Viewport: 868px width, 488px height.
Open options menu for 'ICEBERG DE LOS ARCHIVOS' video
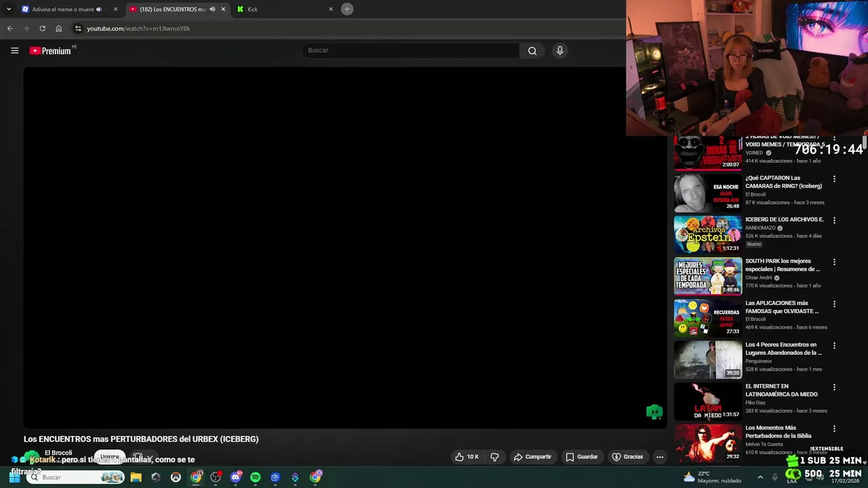point(834,220)
